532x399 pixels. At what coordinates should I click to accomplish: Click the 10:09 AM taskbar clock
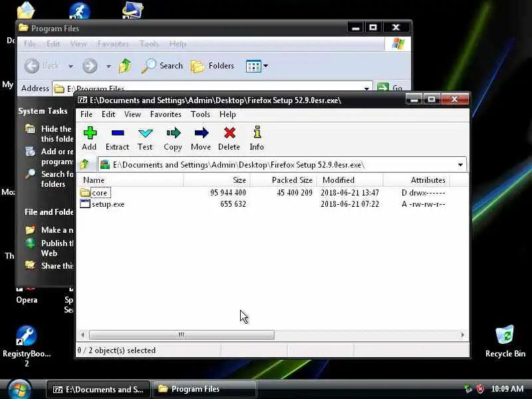pos(507,389)
